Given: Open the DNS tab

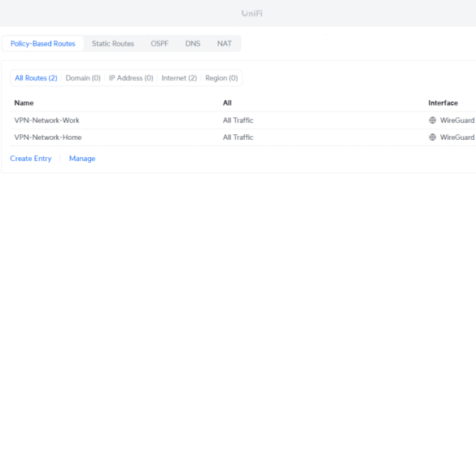Looking at the screenshot, I should (193, 44).
